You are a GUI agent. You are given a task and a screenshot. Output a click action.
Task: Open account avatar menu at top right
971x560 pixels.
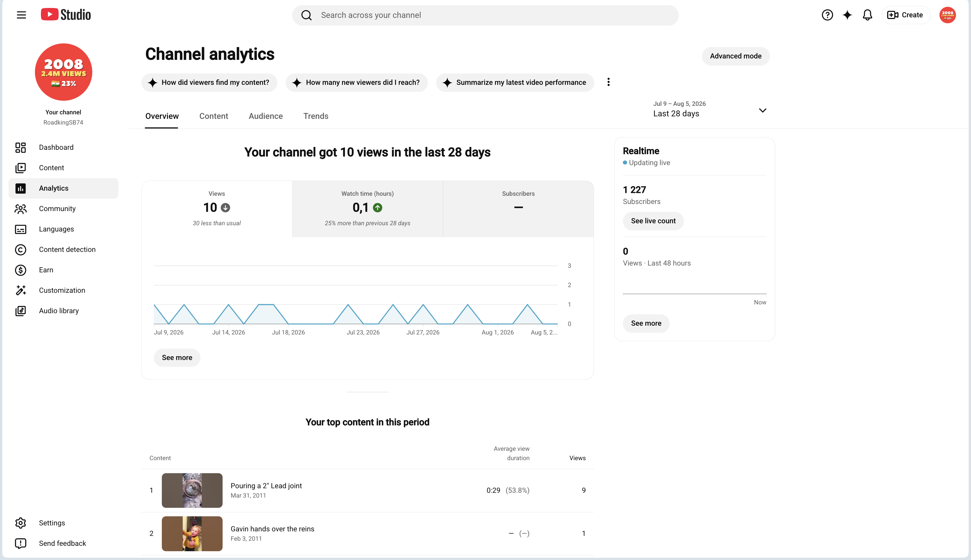coord(947,15)
